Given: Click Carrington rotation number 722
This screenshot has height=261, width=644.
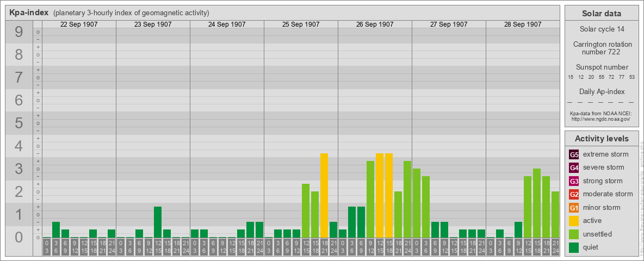Looking at the screenshot, I should coord(603,48).
